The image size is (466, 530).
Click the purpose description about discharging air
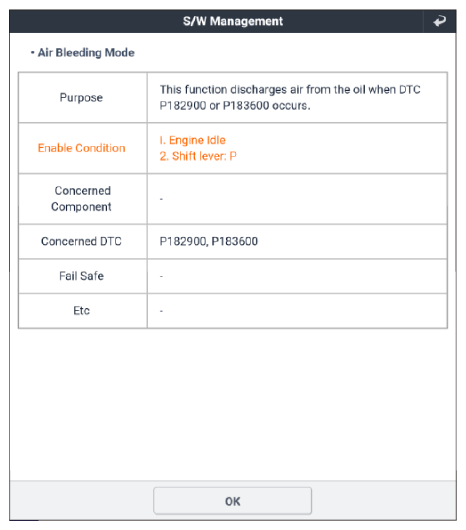(x=290, y=97)
